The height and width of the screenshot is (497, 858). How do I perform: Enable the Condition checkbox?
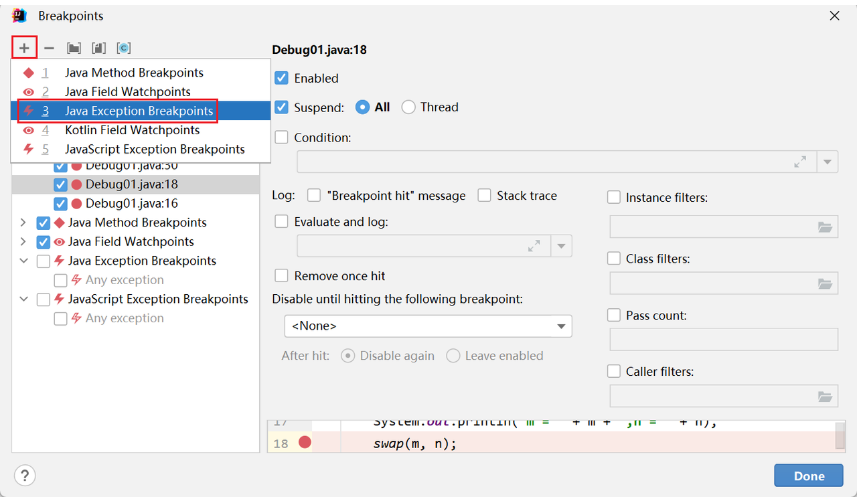[281, 137]
